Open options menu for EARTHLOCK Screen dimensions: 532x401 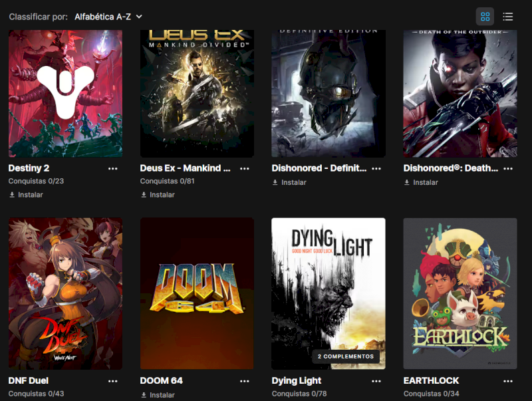pyautogui.click(x=508, y=381)
